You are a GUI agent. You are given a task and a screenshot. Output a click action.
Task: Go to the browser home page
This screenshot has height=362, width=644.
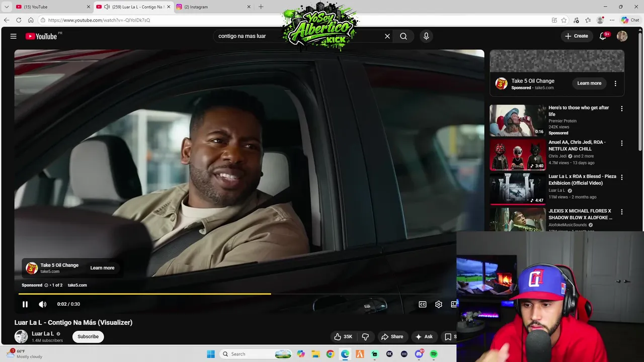(31, 20)
